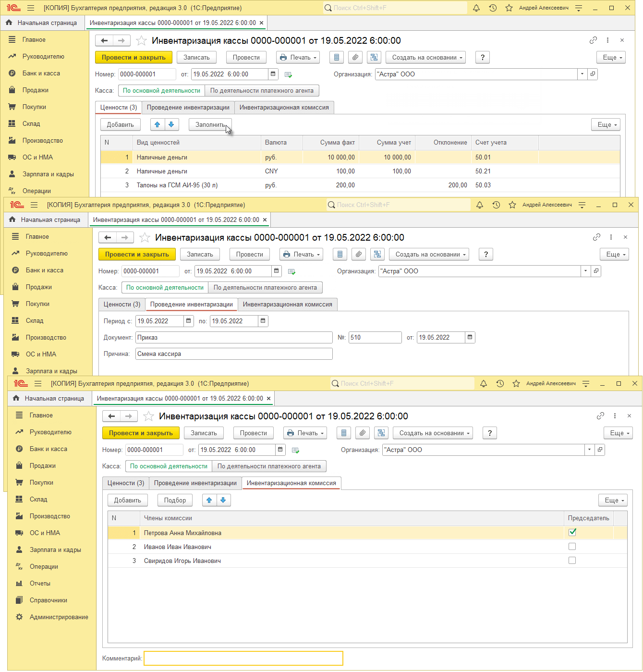Open Еще menu in bottom window top toolbar

tap(618, 433)
